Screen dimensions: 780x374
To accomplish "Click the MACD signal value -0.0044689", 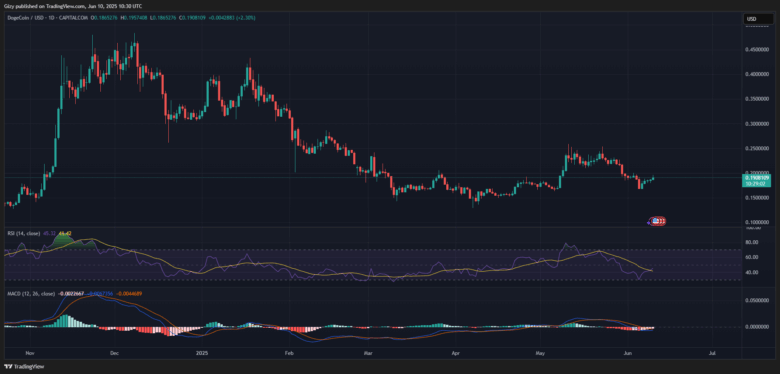I will [x=129, y=293].
